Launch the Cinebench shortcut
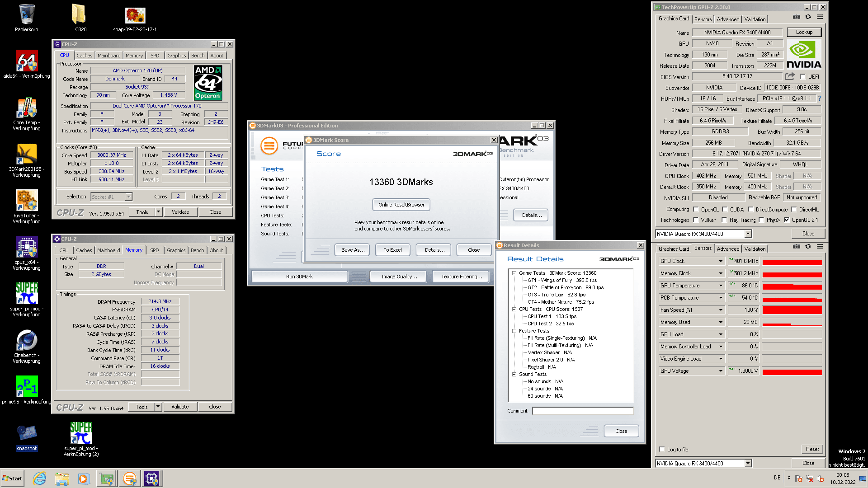Screen dimensions: 868x488 [x=27, y=347]
